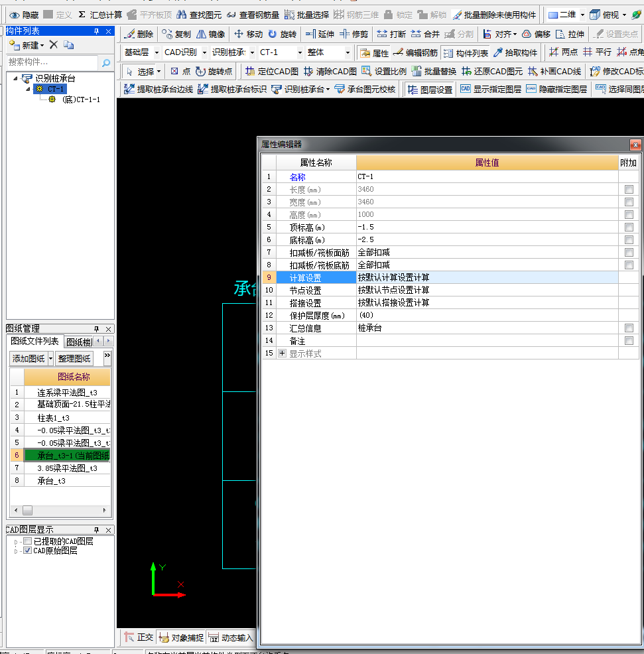
Task: Select the 复制 copy tool
Action: [176, 34]
